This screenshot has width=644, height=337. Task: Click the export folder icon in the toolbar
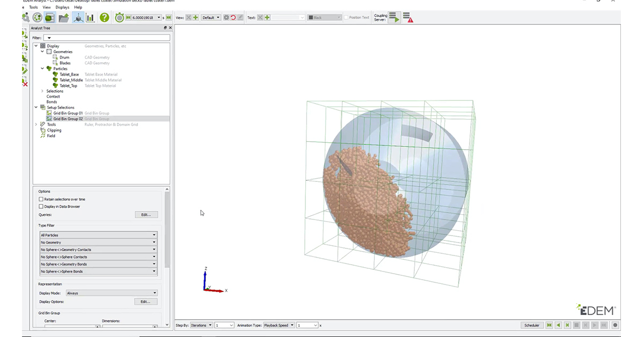(x=64, y=18)
